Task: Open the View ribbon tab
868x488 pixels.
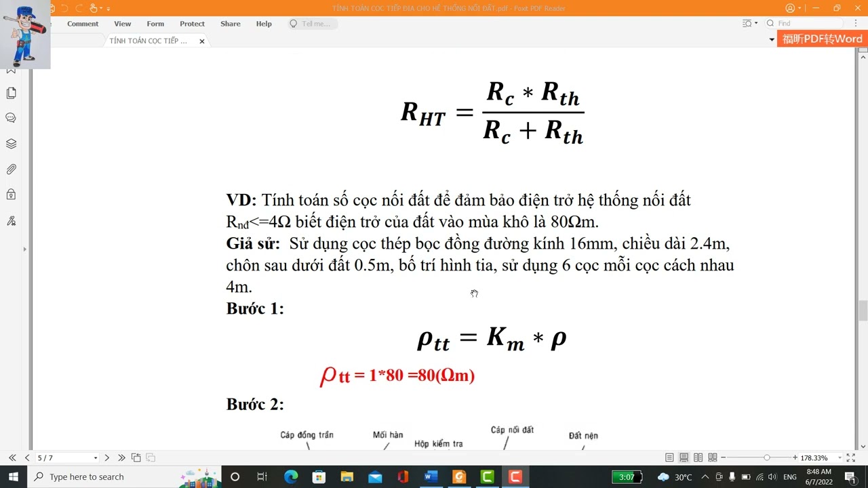Action: point(123,24)
